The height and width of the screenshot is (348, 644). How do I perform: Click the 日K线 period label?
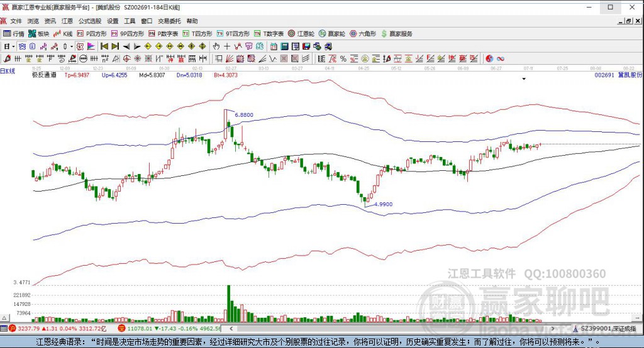(x=8, y=71)
